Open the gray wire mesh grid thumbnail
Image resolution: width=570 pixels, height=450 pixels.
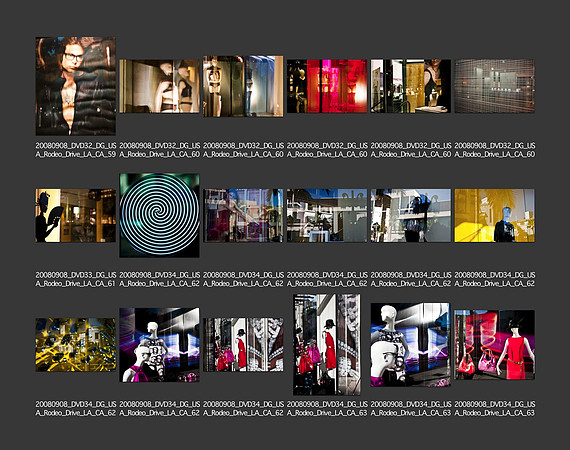pyautogui.click(x=494, y=86)
